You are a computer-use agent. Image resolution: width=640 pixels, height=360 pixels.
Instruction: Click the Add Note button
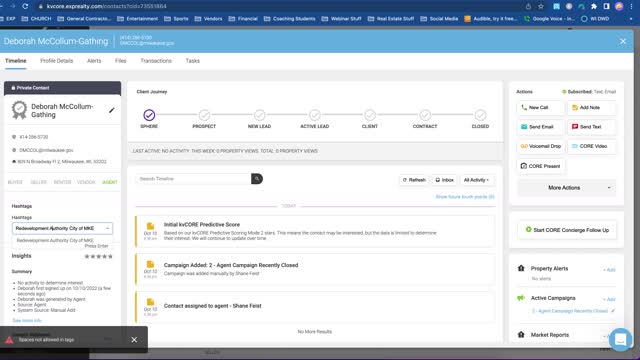pyautogui.click(x=591, y=107)
